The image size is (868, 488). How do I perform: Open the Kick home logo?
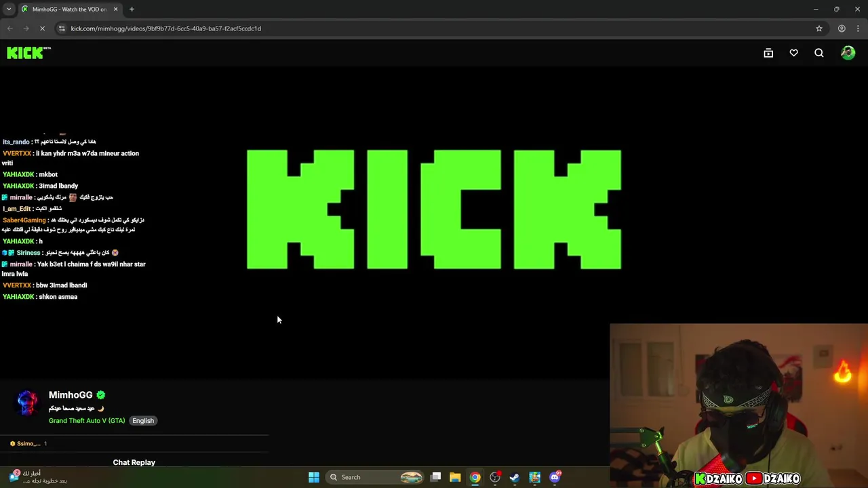point(28,53)
